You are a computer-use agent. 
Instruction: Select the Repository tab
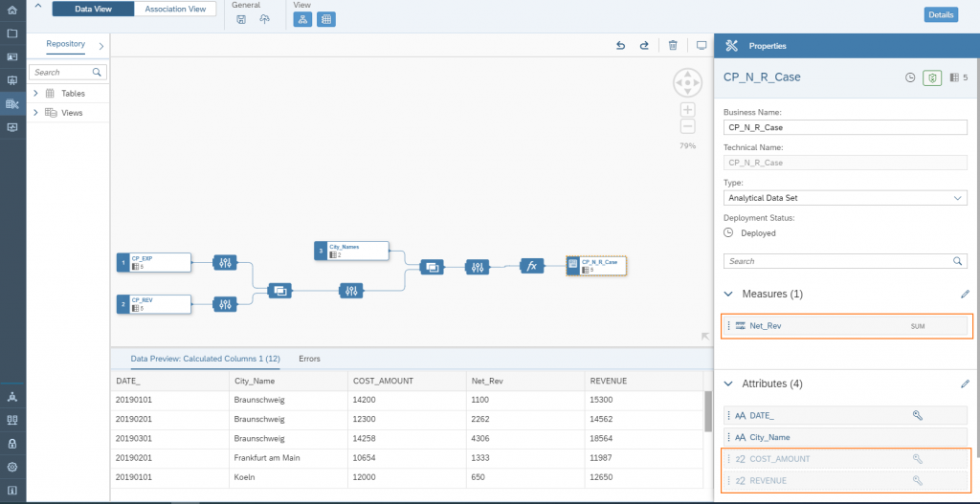(x=65, y=44)
